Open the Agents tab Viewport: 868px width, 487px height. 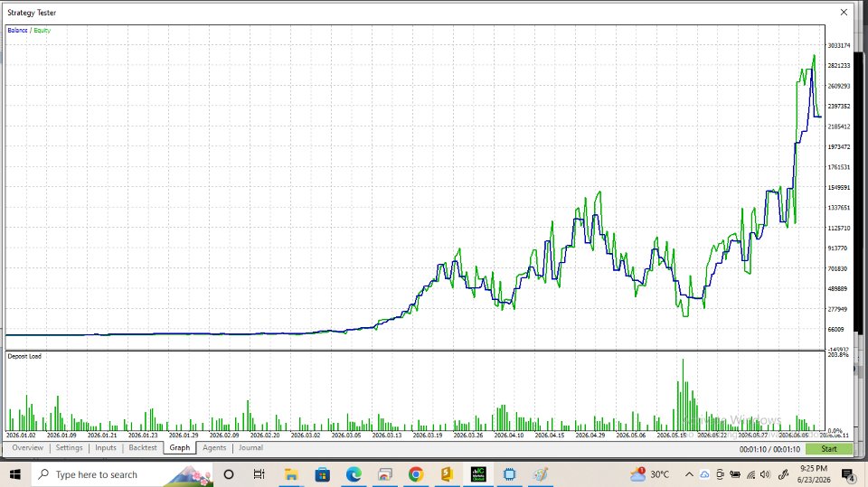tap(214, 448)
